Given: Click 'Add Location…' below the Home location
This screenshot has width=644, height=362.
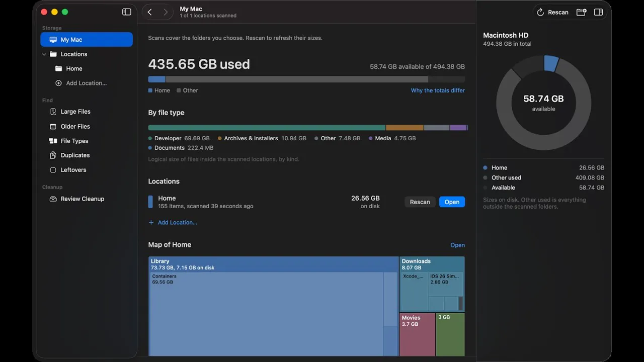Looking at the screenshot, I should pyautogui.click(x=173, y=223).
